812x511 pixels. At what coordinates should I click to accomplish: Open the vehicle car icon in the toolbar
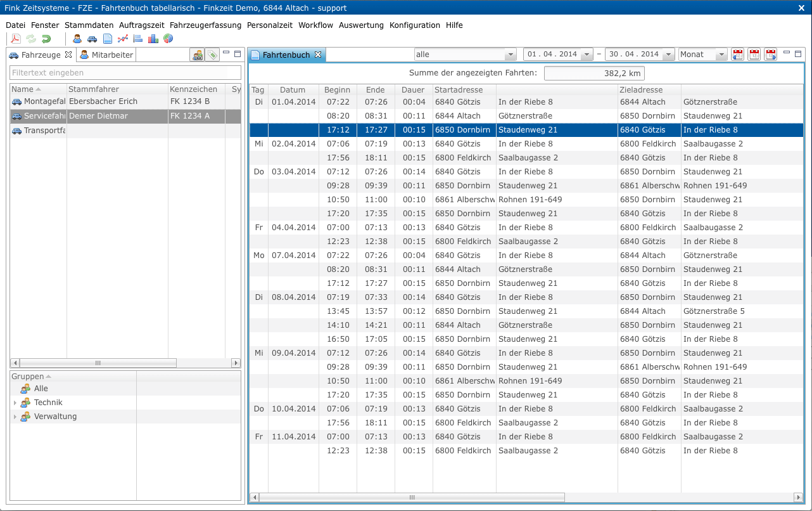[x=92, y=39]
